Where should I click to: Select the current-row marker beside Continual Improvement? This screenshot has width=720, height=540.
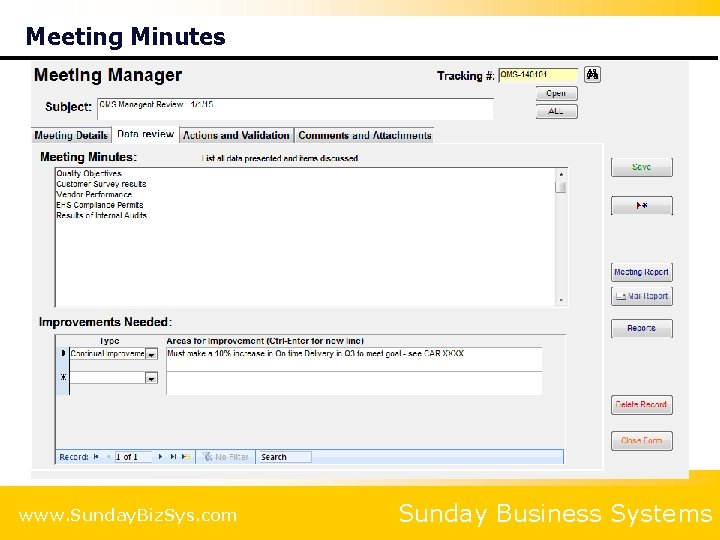tap(63, 354)
